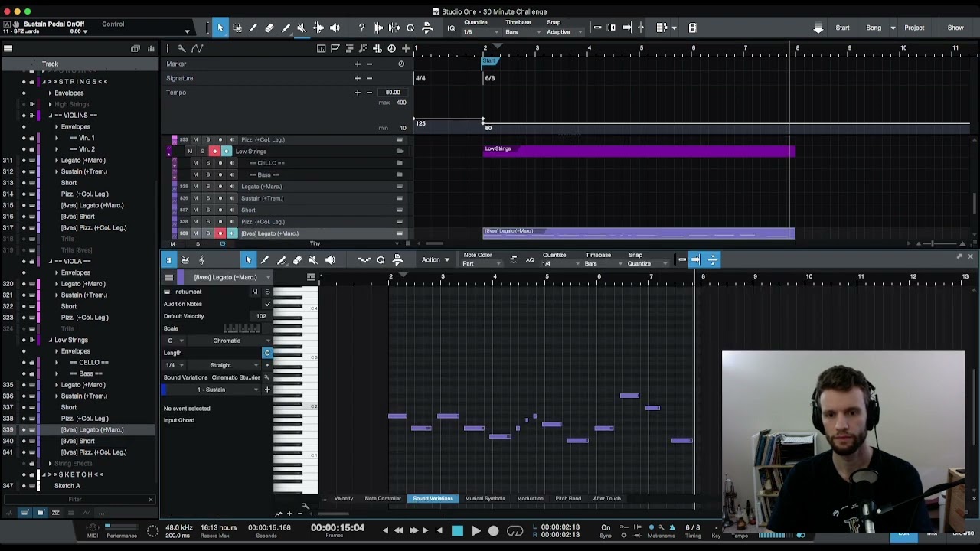Select the Range tool in the top toolbar
Viewport: 980px width, 551px height.
tap(237, 28)
